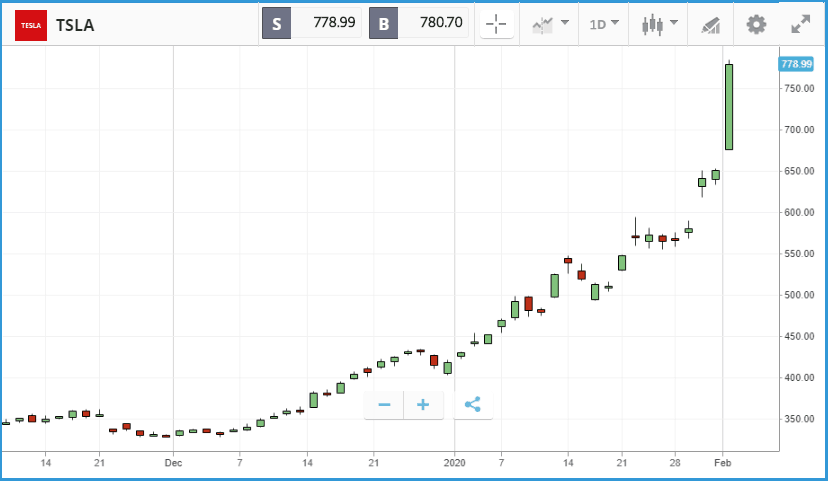Screen dimensions: 828x481
Task: Open the compare chart icon
Action: point(543,25)
